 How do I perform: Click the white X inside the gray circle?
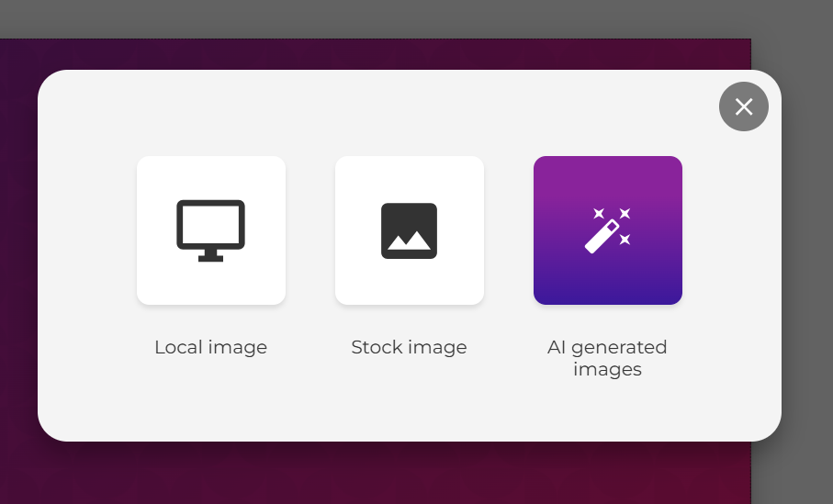(744, 106)
